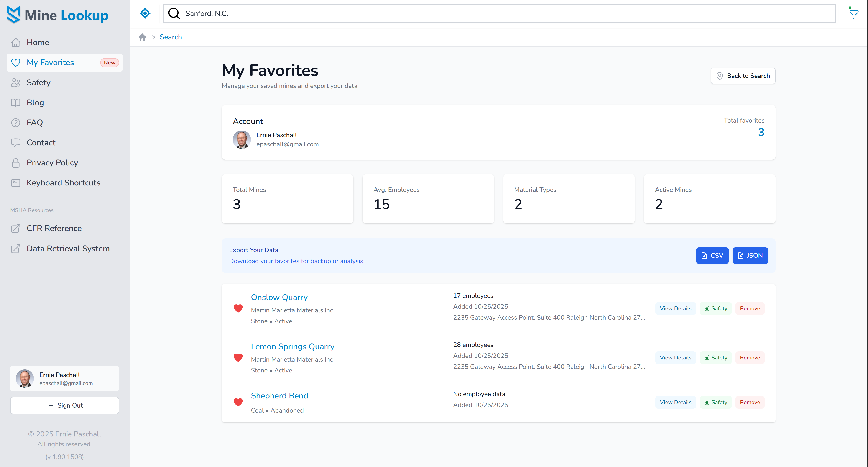Click the home breadcrumb icon
Image resolution: width=868 pixels, height=467 pixels.
click(142, 37)
